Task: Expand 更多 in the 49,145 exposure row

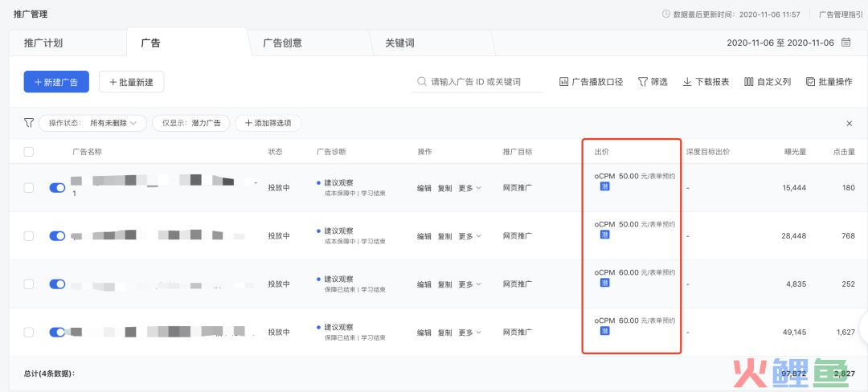Action: pos(469,333)
